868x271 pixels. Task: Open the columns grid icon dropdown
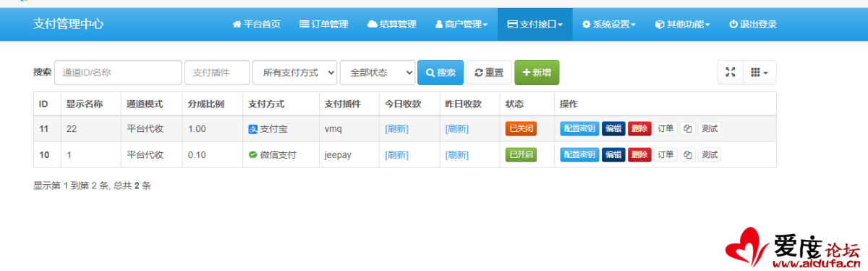759,72
